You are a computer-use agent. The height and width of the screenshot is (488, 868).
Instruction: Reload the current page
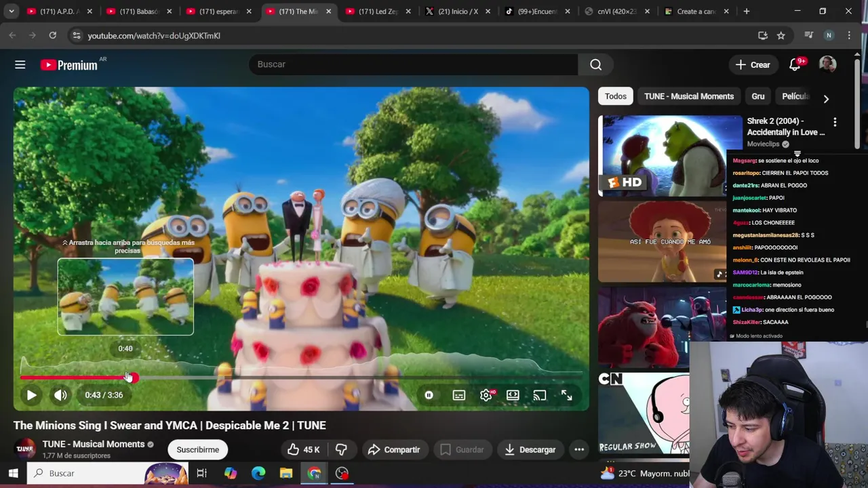(52, 35)
